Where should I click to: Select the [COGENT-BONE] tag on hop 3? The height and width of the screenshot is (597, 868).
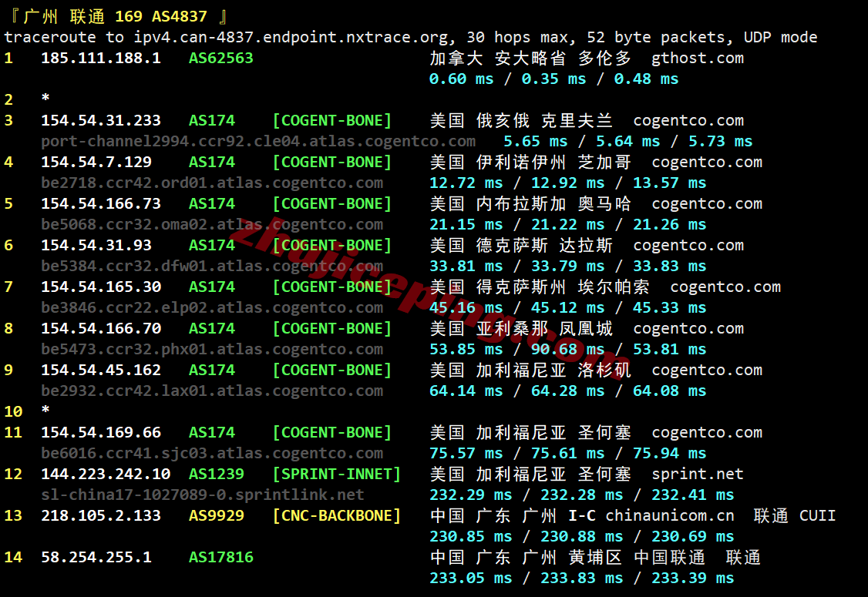[x=331, y=120]
